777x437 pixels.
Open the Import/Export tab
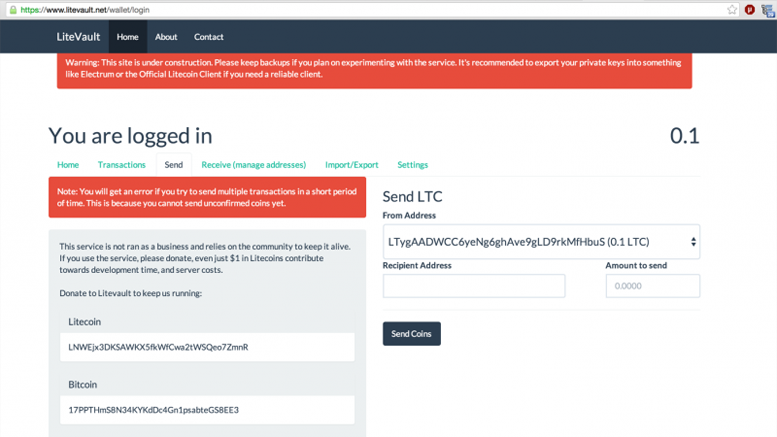(352, 164)
